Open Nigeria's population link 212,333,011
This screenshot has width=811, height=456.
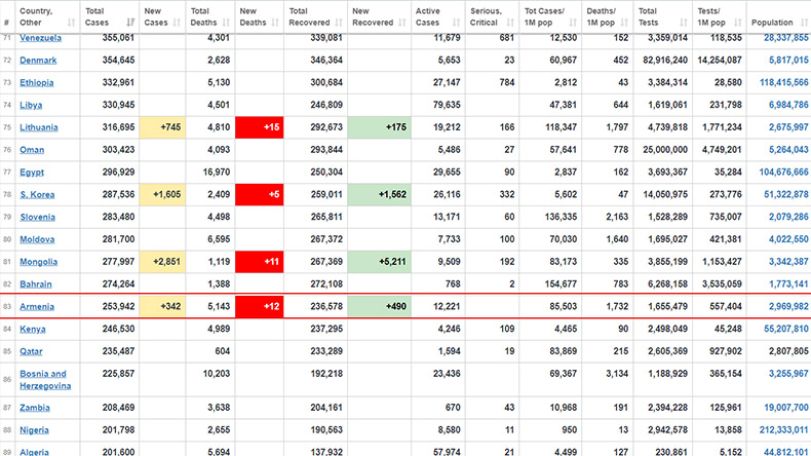[x=784, y=430]
